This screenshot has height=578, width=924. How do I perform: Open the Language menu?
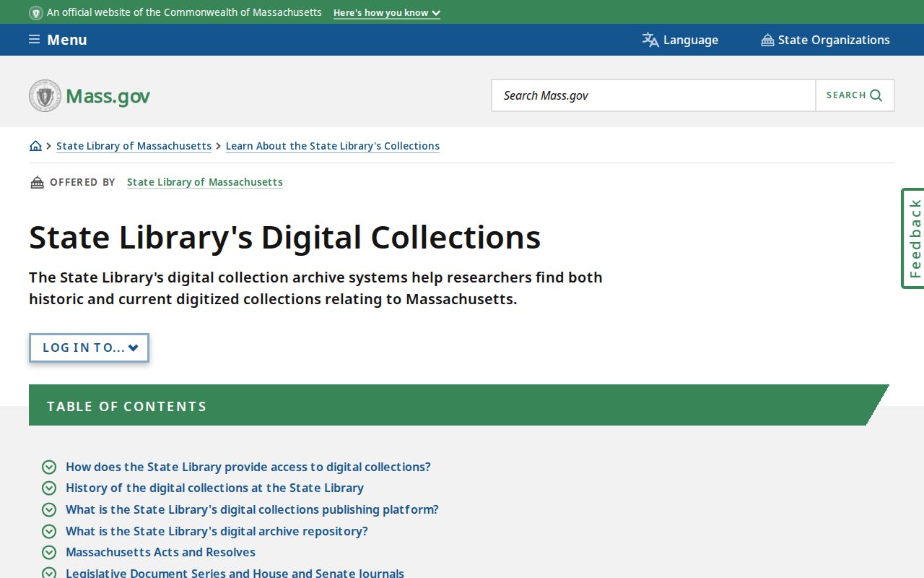pos(680,40)
